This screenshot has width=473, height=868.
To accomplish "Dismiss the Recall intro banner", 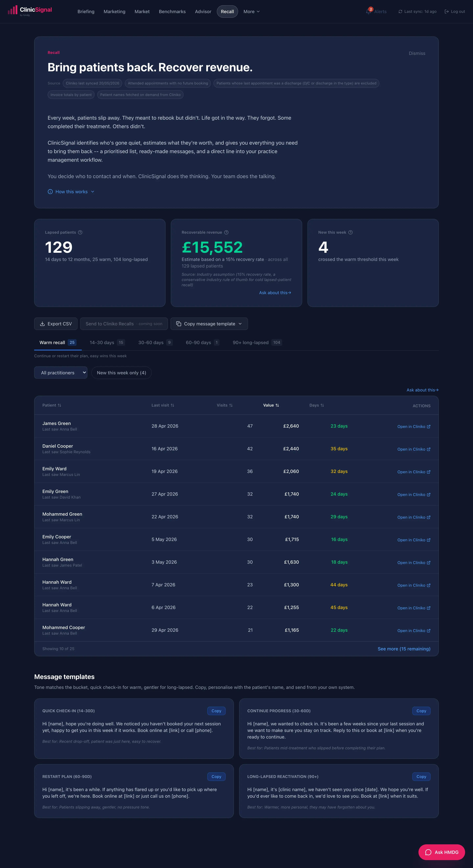I will pos(417,53).
